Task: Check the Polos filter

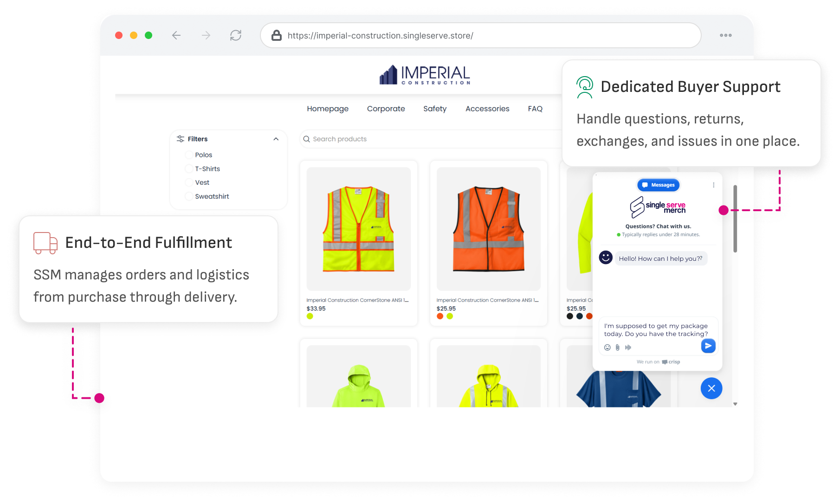Action: click(x=189, y=155)
